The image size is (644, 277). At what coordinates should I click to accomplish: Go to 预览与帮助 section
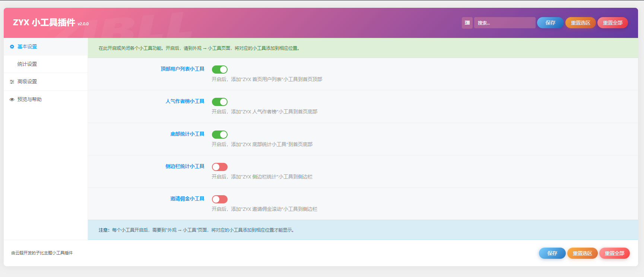pyautogui.click(x=45, y=100)
